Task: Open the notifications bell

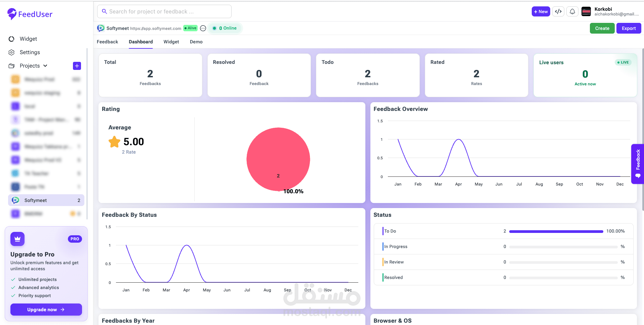Action: (572, 11)
